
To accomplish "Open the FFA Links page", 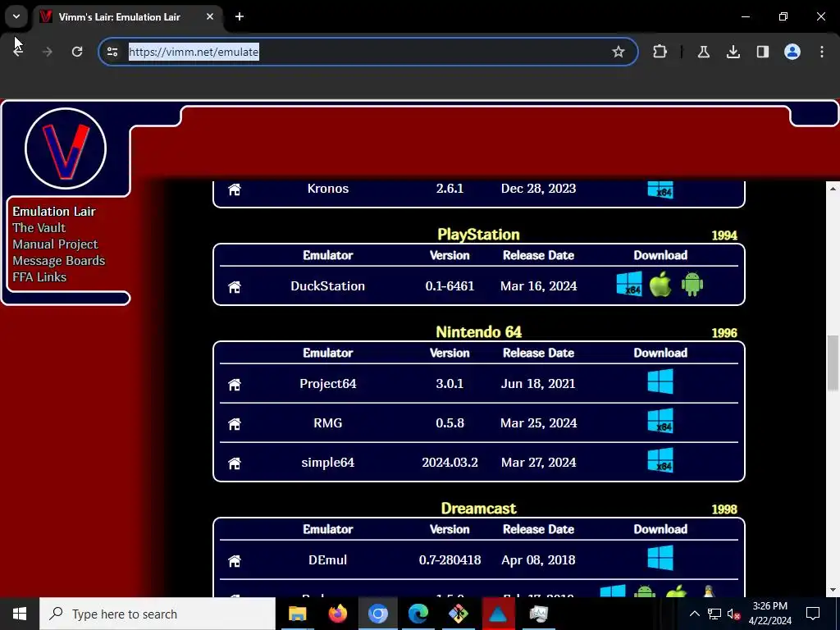I will point(39,277).
